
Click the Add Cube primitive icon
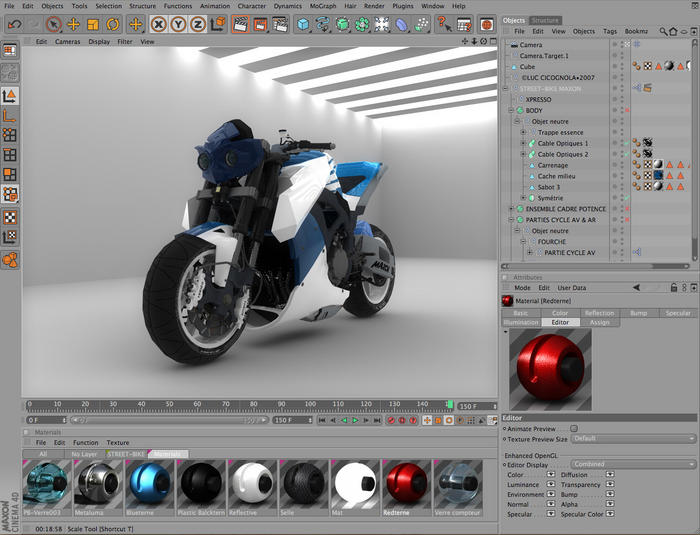303,23
